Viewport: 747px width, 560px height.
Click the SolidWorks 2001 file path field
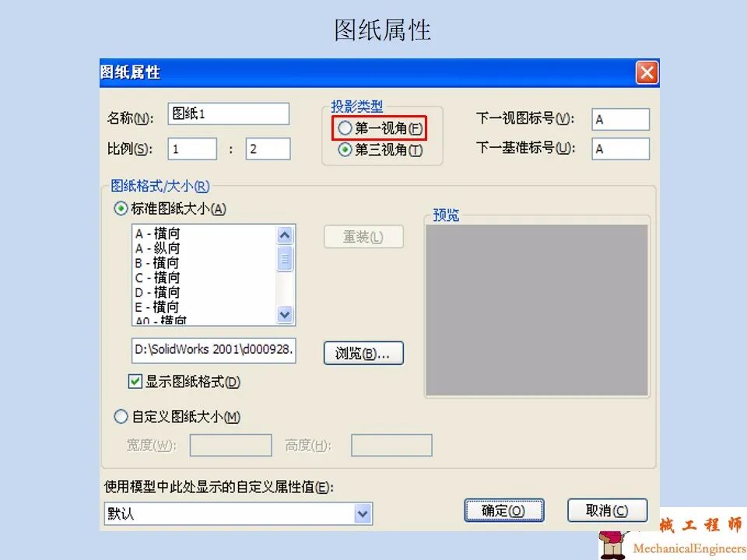(x=213, y=351)
